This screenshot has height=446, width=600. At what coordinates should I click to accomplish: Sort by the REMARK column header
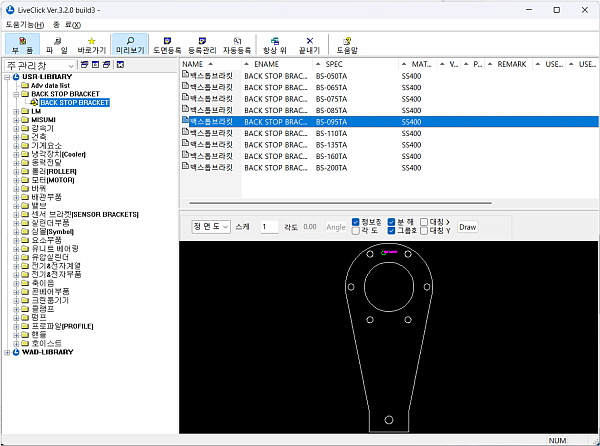(x=509, y=64)
